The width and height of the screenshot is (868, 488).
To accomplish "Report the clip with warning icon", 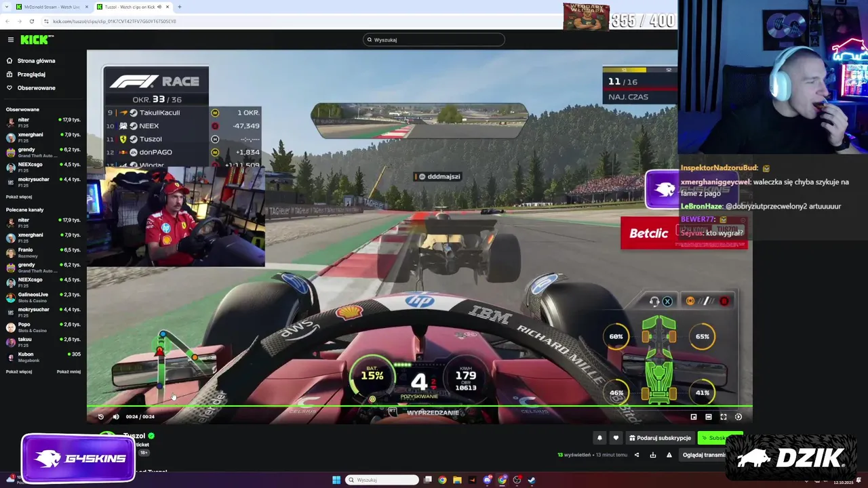I will pos(669,455).
